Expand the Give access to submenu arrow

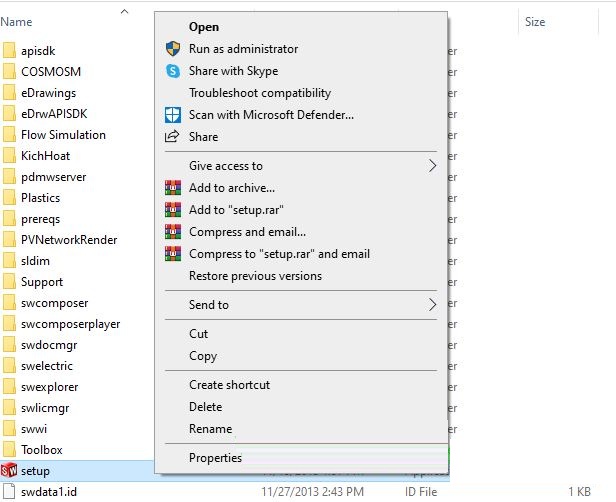click(432, 166)
